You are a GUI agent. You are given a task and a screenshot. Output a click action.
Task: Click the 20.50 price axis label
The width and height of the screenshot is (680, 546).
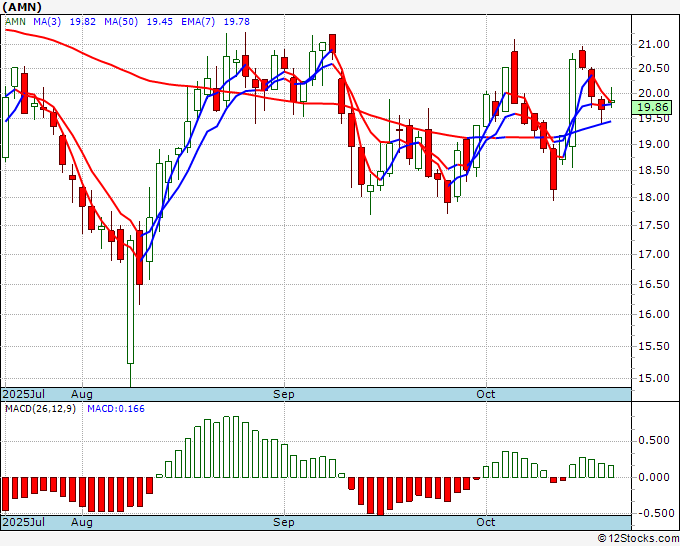[x=653, y=69]
